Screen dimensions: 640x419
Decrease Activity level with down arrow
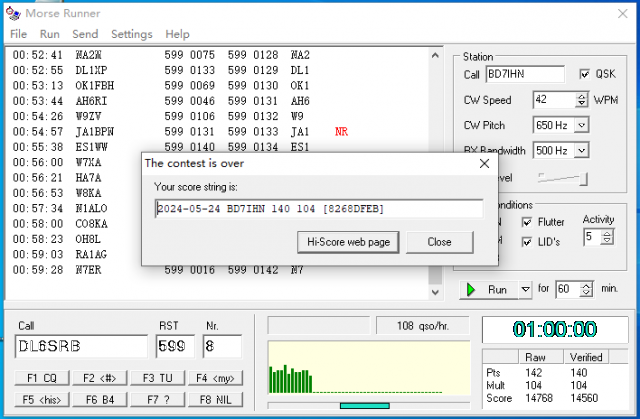click(x=607, y=241)
